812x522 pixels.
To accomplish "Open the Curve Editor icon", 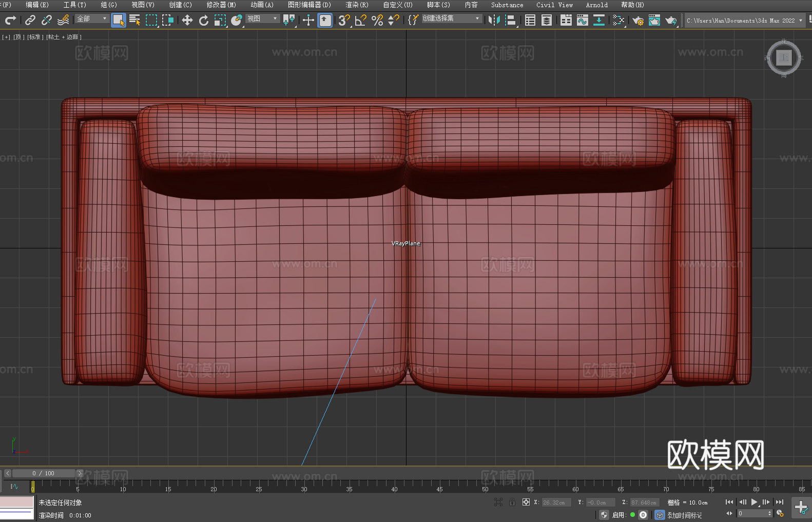I will 582,21.
